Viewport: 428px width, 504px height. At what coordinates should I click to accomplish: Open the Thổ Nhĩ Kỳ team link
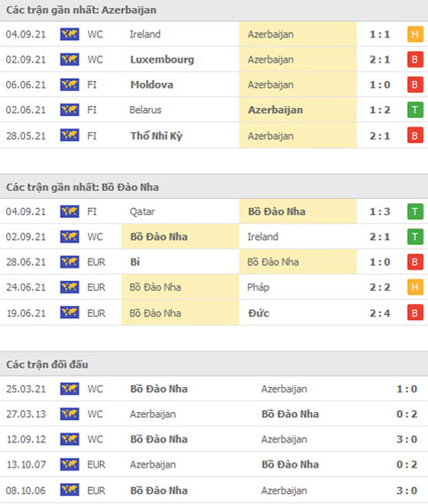pyautogui.click(x=156, y=136)
